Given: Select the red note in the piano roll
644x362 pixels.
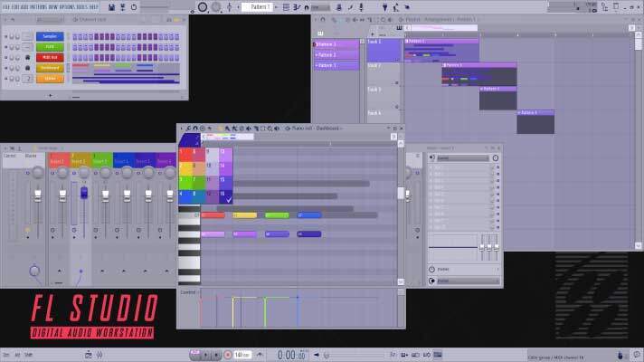Looking at the screenshot, I should (213, 215).
